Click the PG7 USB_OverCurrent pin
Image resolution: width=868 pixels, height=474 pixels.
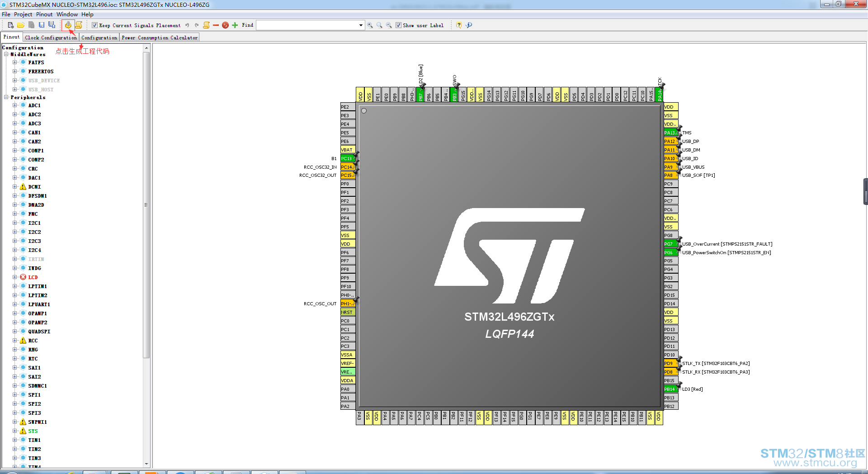click(x=671, y=244)
